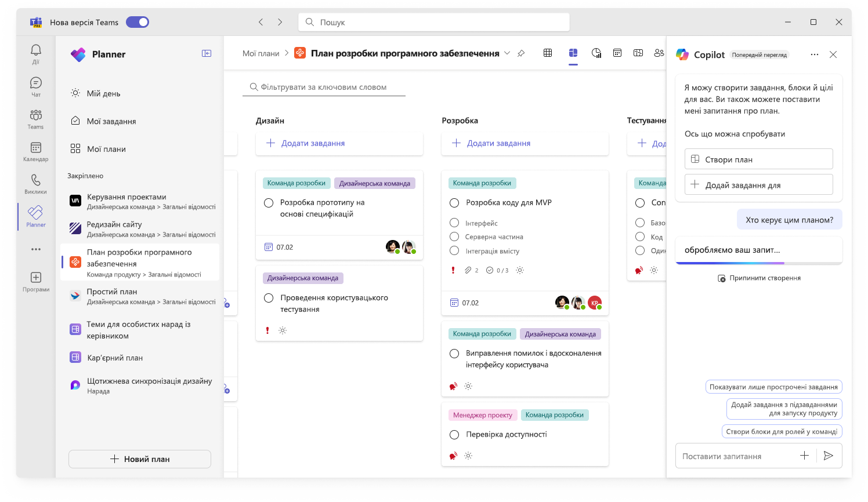
Task: Switch to the Charts view
Action: [596, 53]
